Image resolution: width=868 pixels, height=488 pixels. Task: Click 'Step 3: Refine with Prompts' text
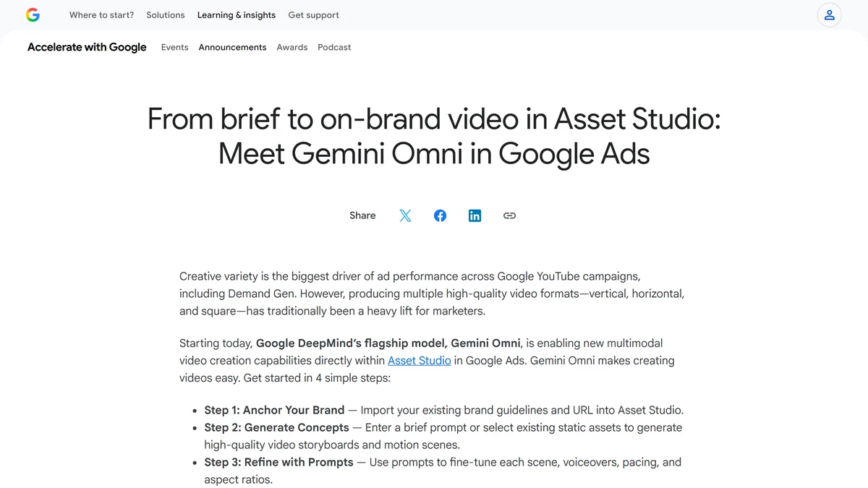[278, 462]
